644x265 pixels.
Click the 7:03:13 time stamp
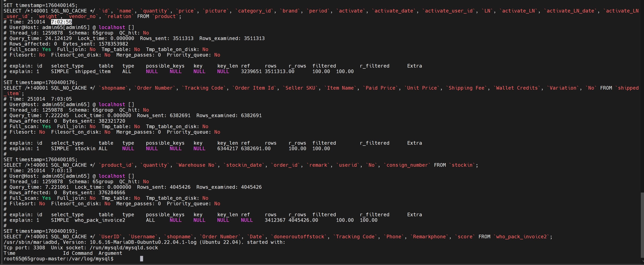[61, 171]
